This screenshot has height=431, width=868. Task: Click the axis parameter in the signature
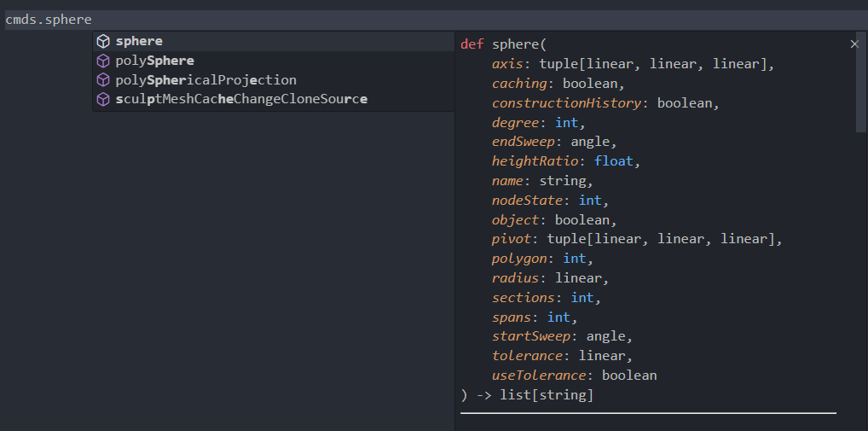pyautogui.click(x=507, y=64)
